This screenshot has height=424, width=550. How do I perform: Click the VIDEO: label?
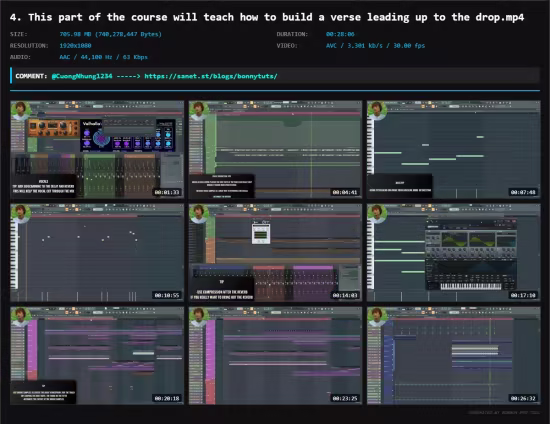[x=287, y=46]
